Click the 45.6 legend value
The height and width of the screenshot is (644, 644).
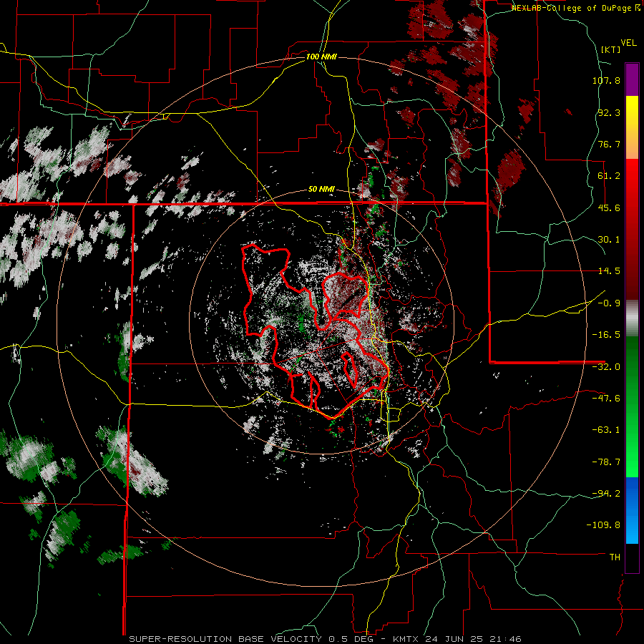coord(609,208)
